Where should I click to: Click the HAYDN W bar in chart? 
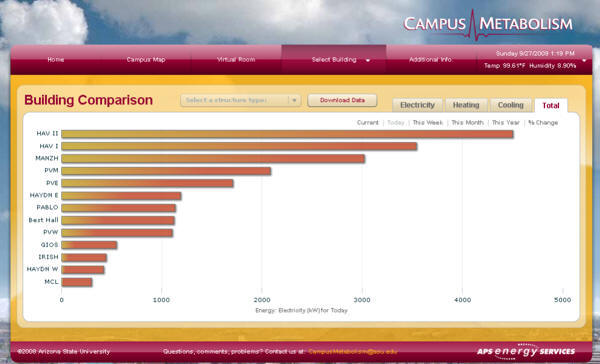tap(83, 270)
